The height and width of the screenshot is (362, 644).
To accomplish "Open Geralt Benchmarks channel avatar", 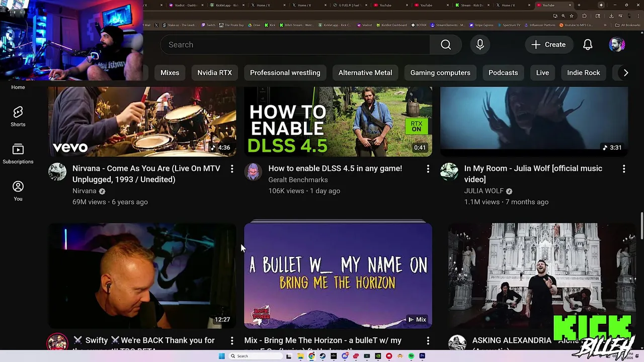I will coord(253,172).
